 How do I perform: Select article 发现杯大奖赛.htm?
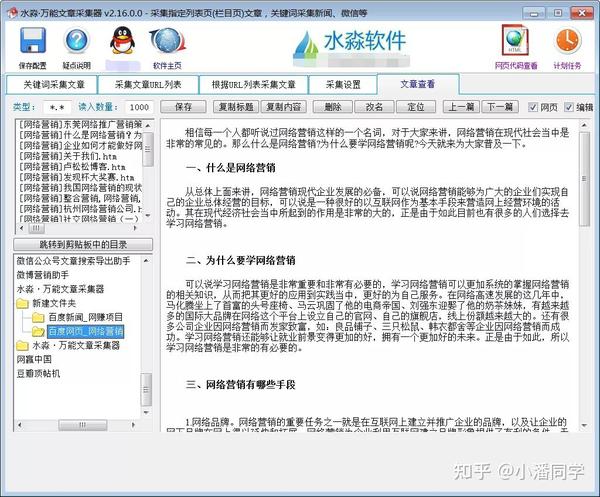pos(77,178)
